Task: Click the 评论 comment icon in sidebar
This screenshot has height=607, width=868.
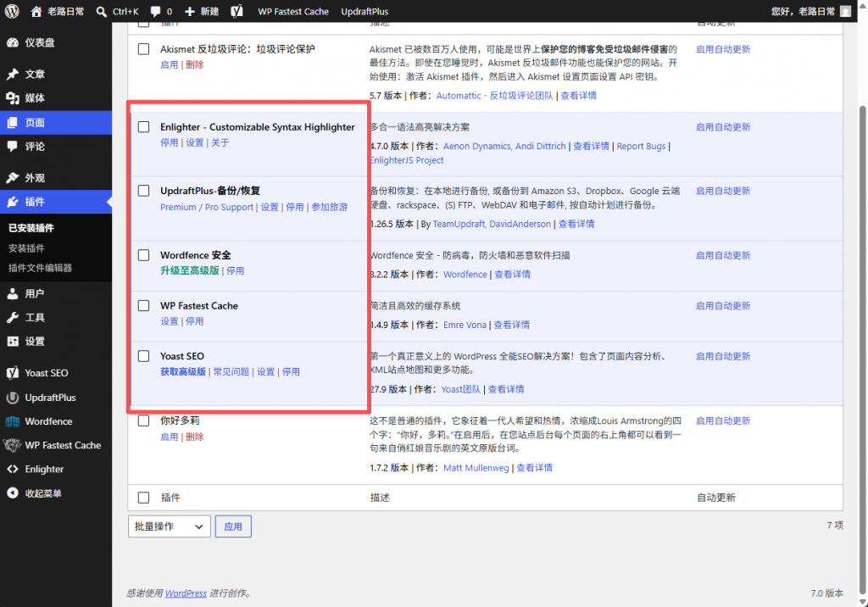Action: pos(13,146)
